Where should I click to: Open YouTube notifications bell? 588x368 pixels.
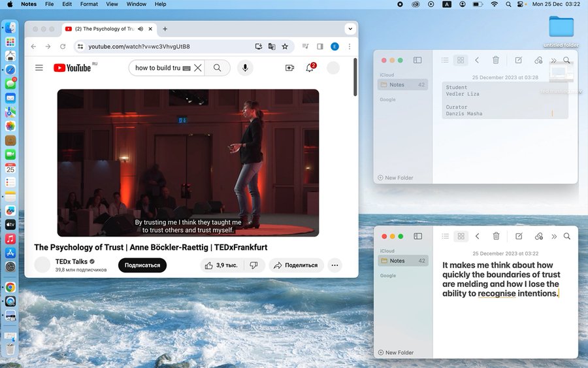click(310, 68)
